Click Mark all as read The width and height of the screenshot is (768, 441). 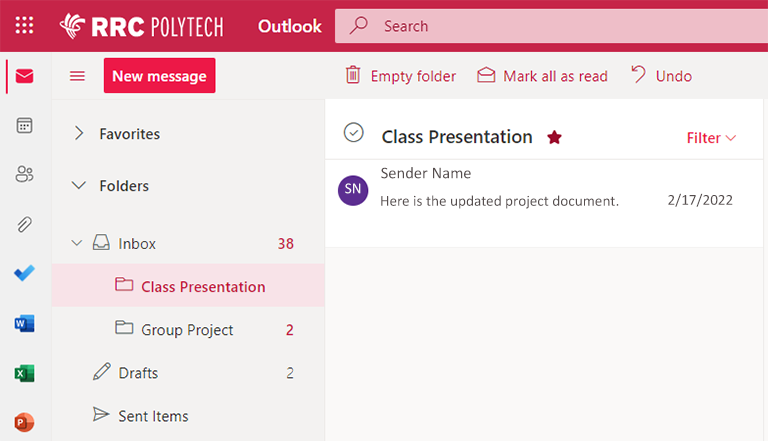542,76
